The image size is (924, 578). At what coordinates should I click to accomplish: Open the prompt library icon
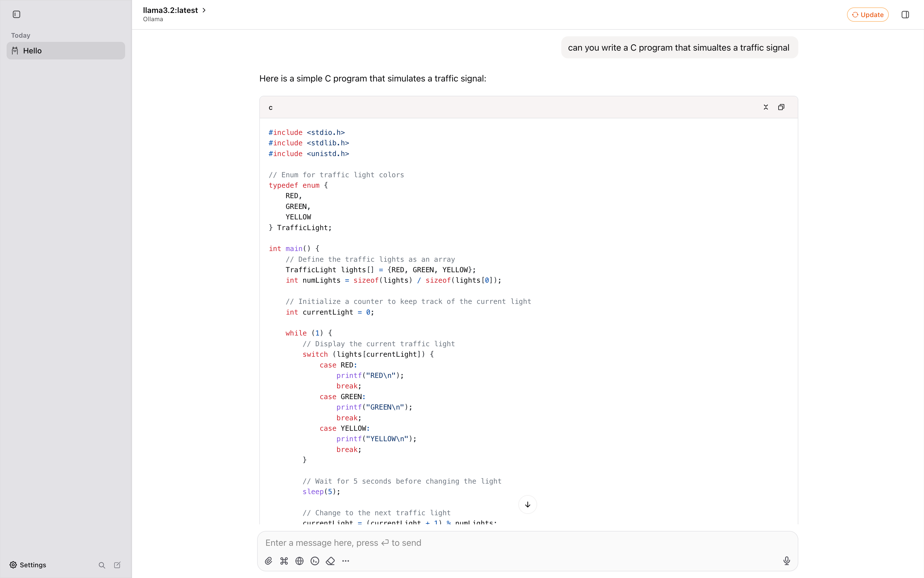click(315, 561)
